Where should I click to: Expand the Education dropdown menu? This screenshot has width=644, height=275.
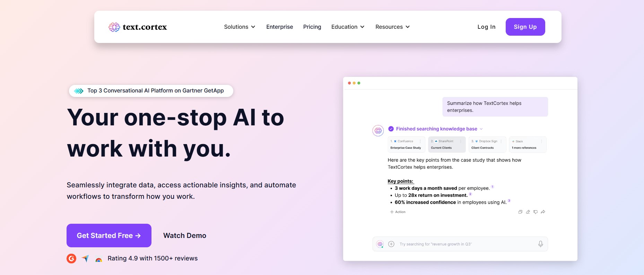[348, 27]
